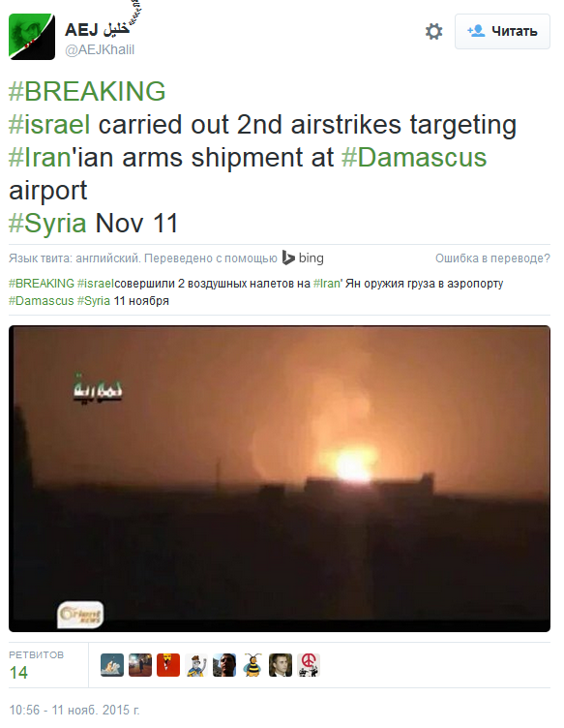Open the @AEJKhalil username link
The width and height of the screenshot is (564, 728).
coord(100,49)
